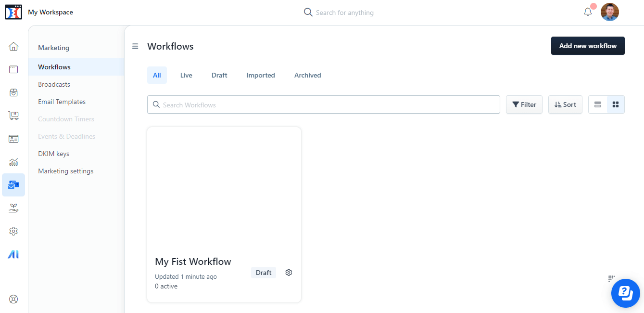This screenshot has width=644, height=313.
Task: Collapse the Workflows sidebar with hamburger icon
Action: click(135, 46)
